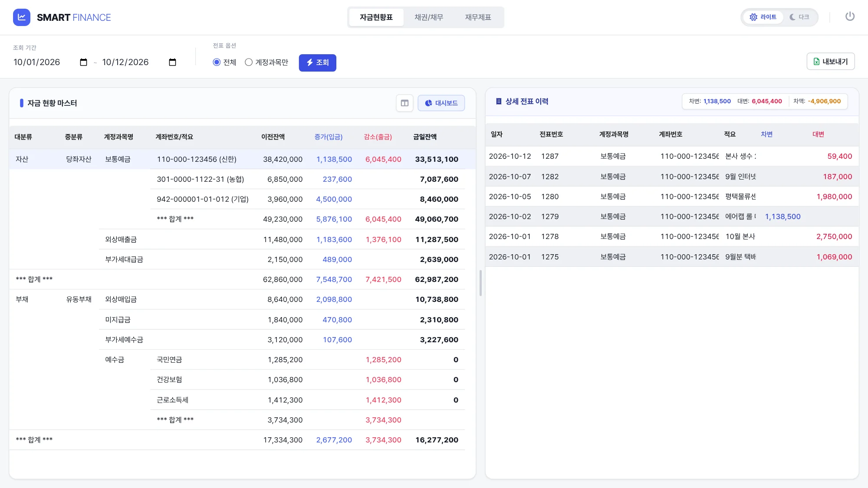Open the end date calendar picker icon
Viewport: 868px width, 488px height.
(x=172, y=62)
